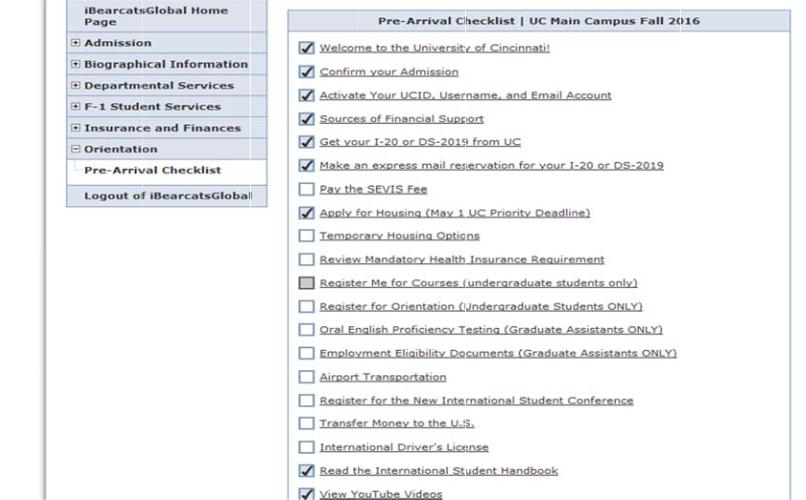Open Review Mandatory Health Insurance Requirement link
806x500 pixels.
click(462, 260)
